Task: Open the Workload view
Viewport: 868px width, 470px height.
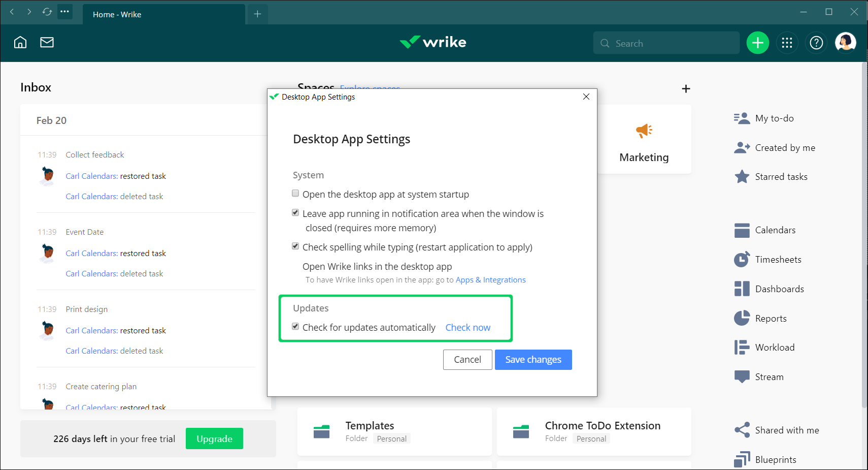Action: pyautogui.click(x=775, y=347)
